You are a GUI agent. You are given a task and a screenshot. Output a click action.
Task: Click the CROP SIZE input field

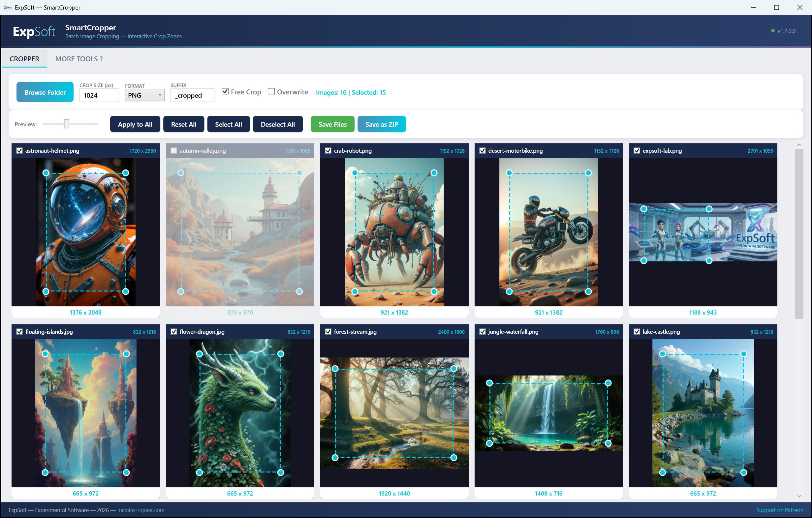pyautogui.click(x=99, y=95)
